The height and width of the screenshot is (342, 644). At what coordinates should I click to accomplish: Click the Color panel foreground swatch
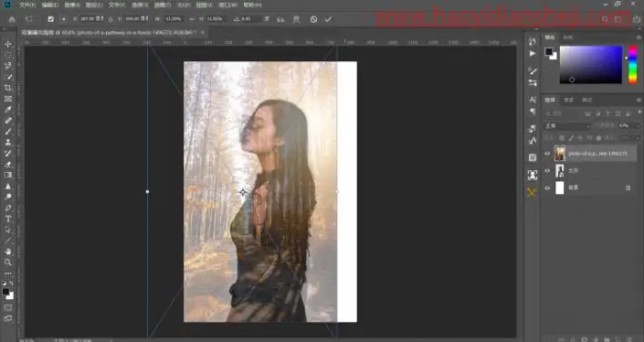pyautogui.click(x=549, y=51)
